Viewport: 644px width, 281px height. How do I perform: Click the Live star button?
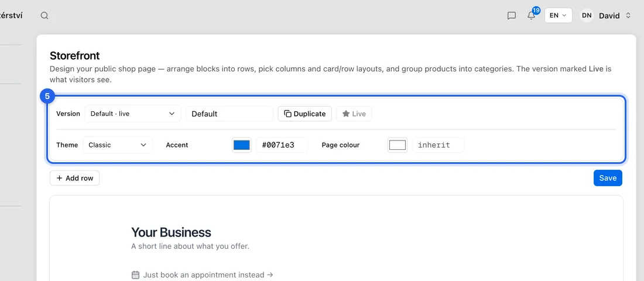point(354,114)
